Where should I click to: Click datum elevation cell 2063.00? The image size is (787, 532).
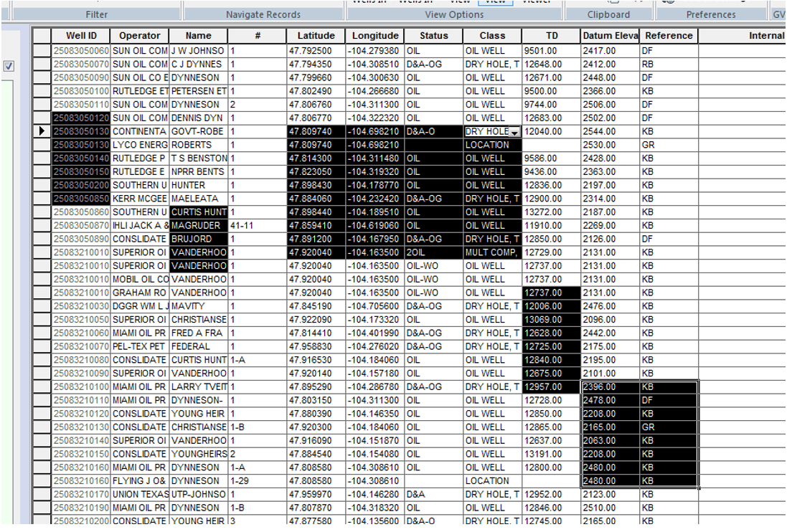pyautogui.click(x=610, y=441)
